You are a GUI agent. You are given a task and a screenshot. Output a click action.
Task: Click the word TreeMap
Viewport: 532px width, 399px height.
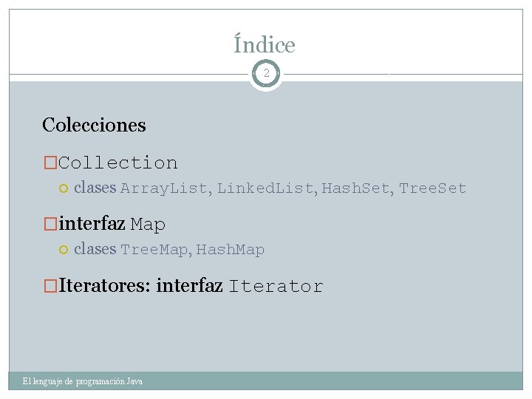click(154, 250)
